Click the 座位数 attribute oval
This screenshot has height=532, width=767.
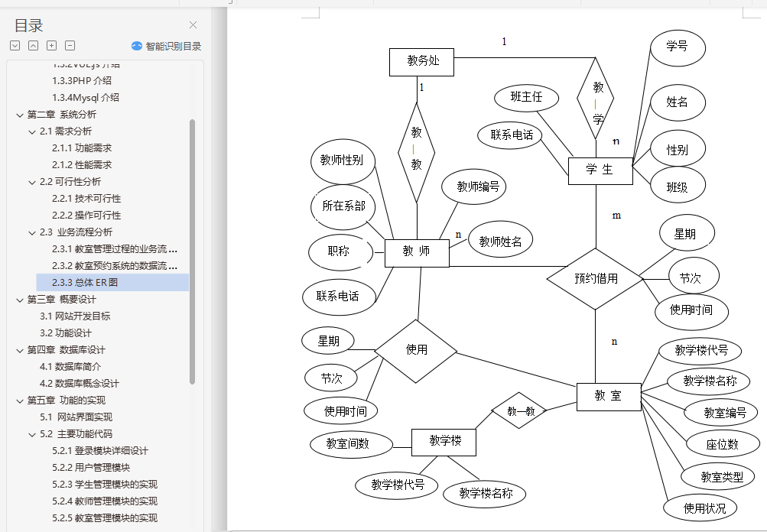tap(723, 443)
